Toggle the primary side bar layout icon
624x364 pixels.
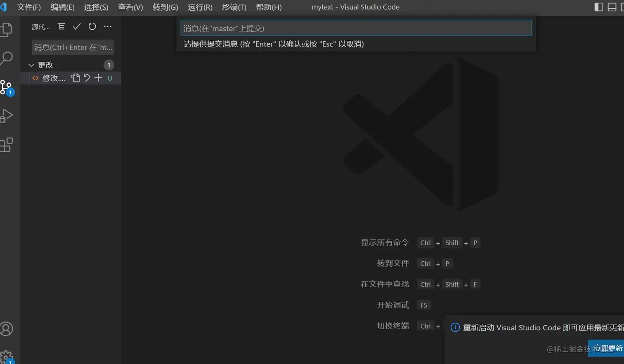coord(598,7)
